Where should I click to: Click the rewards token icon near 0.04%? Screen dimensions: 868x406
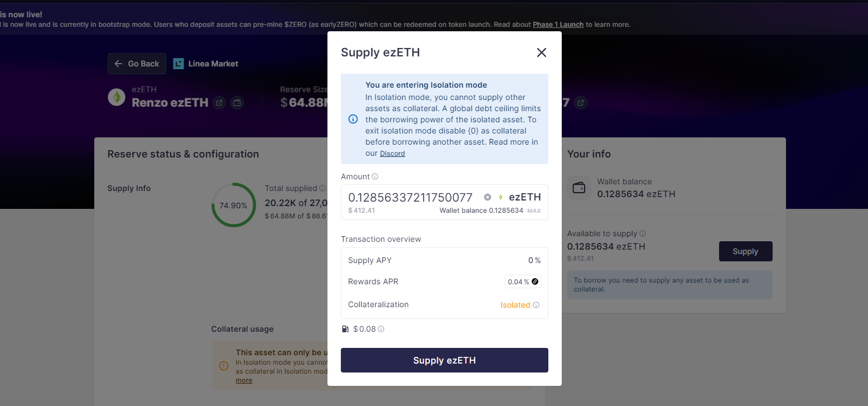535,282
